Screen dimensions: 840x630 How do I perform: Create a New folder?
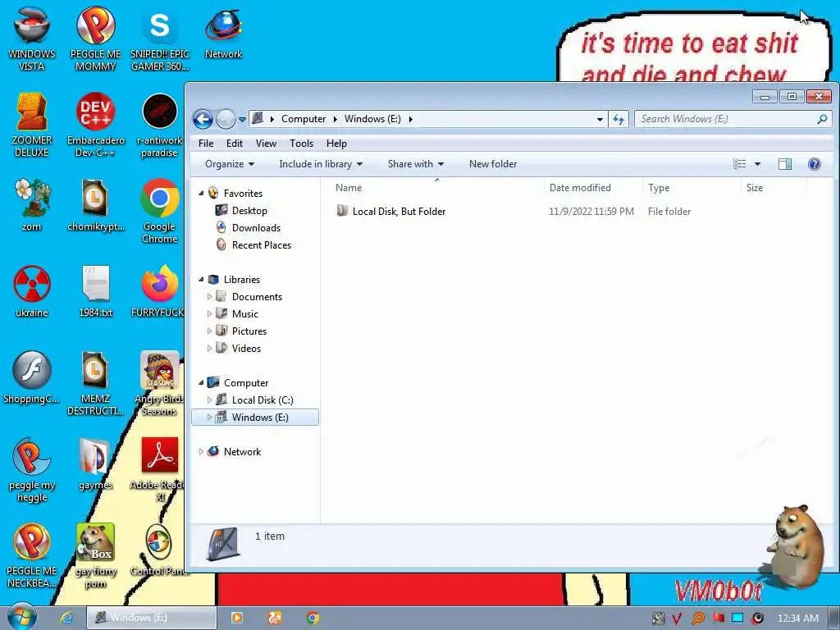[493, 164]
